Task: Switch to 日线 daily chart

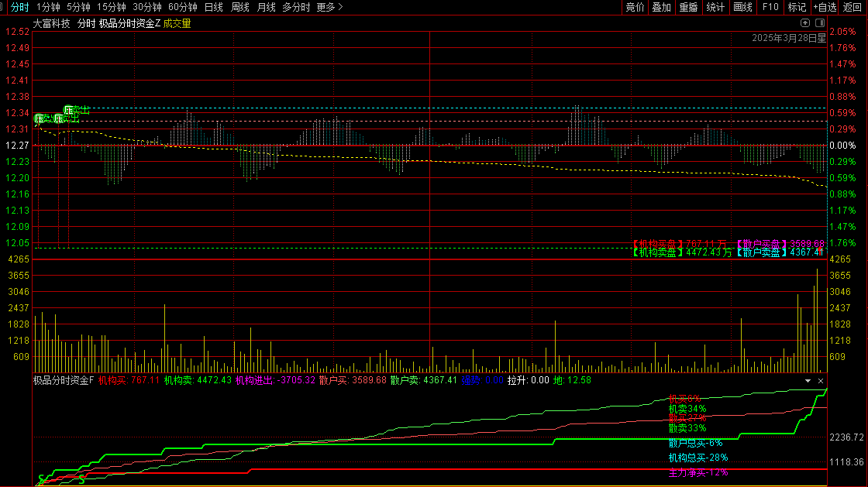Action: [214, 7]
